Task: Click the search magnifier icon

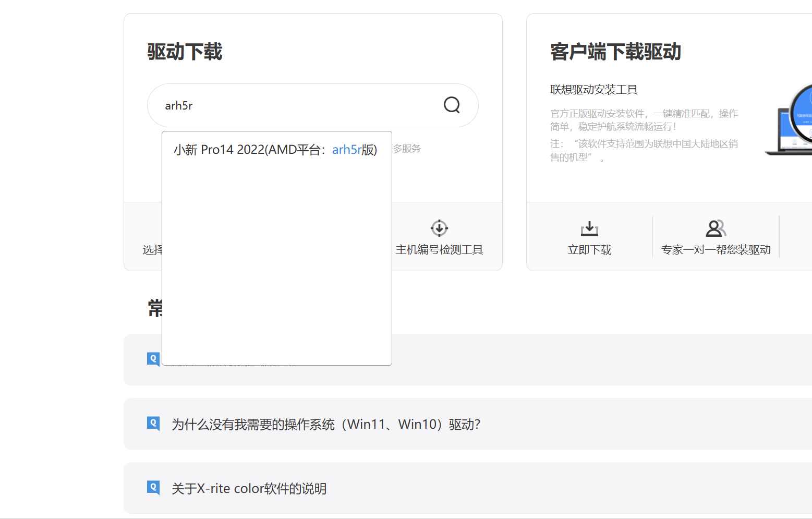Action: click(451, 105)
